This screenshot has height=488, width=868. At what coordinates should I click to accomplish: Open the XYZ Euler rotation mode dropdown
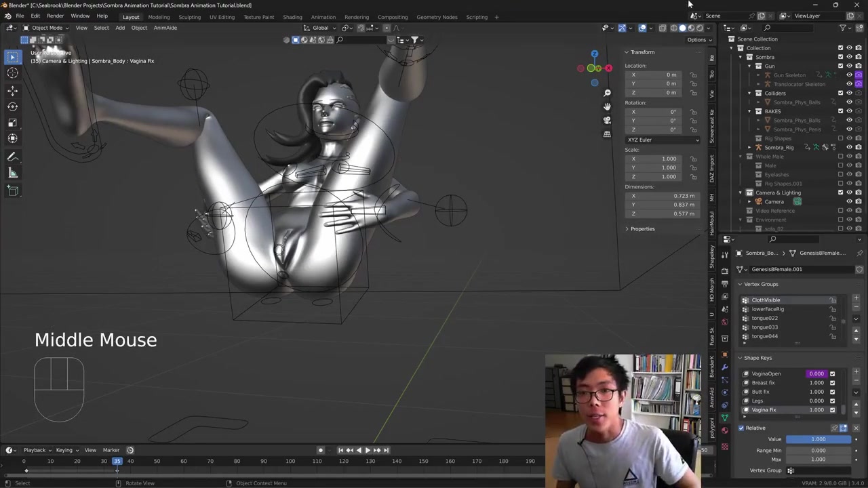point(663,140)
